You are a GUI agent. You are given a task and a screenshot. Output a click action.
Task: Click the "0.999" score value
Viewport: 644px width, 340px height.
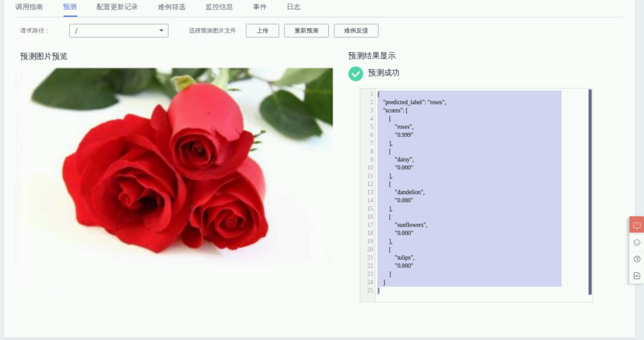tap(404, 135)
